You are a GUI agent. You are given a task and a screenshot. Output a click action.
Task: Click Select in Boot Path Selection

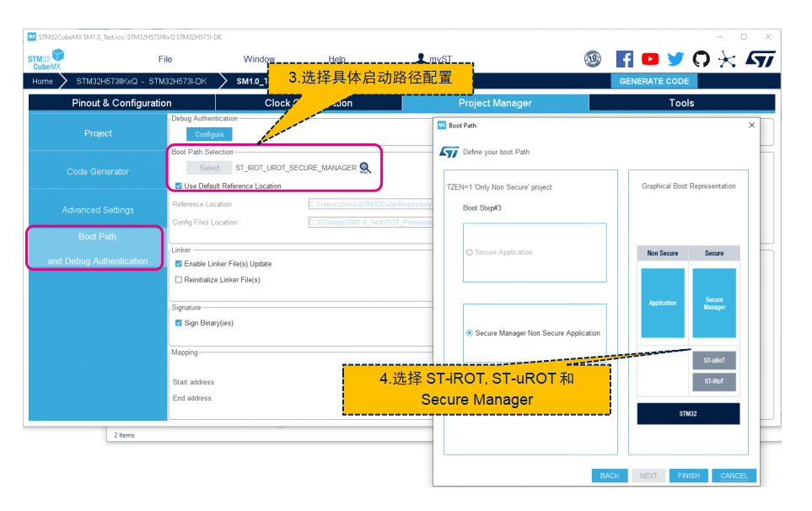tap(209, 168)
